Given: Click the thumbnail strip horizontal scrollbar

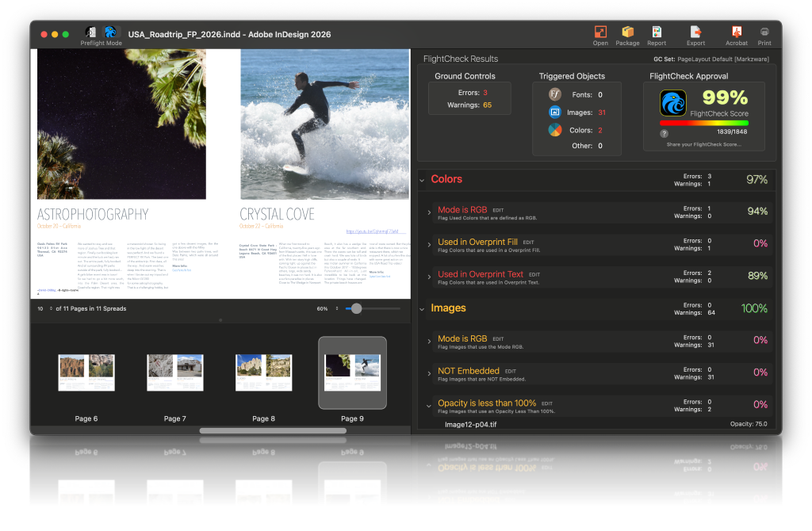Looking at the screenshot, I should pos(273,430).
